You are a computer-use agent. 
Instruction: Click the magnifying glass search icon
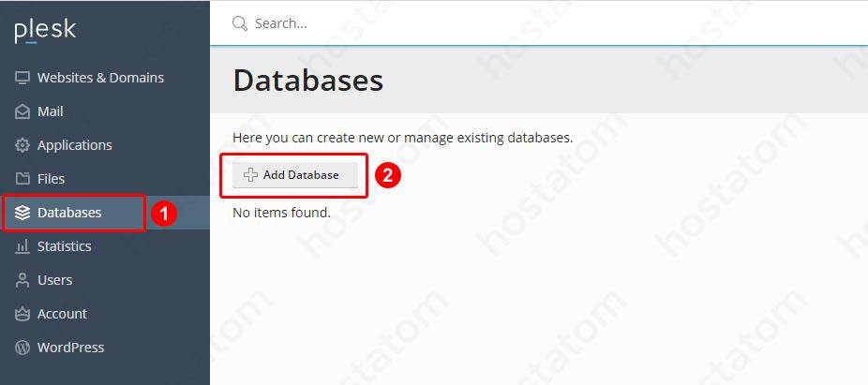click(x=240, y=23)
